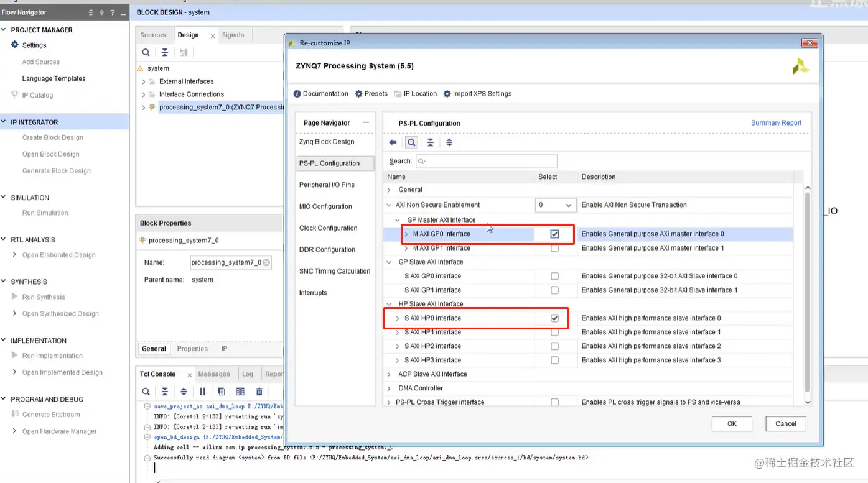Viewport: 868px width, 483px height.
Task: Click the Run Implementation play icon
Action: (x=15, y=356)
